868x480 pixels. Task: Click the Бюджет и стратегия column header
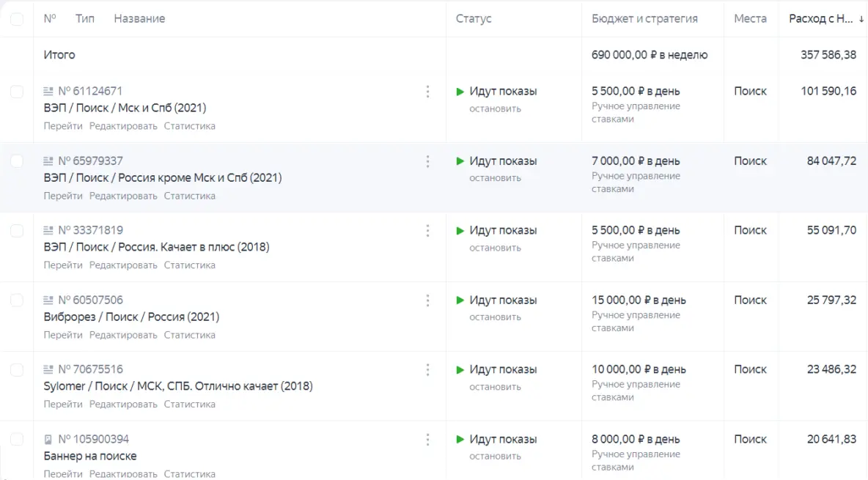pos(644,19)
